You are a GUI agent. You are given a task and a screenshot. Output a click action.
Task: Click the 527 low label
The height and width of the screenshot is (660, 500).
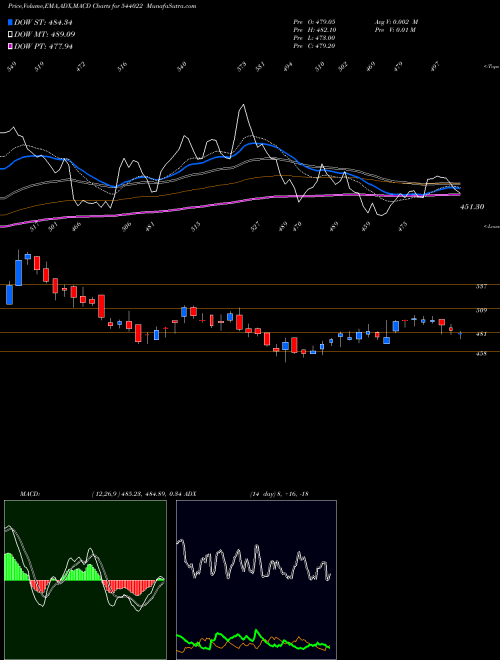(x=255, y=226)
